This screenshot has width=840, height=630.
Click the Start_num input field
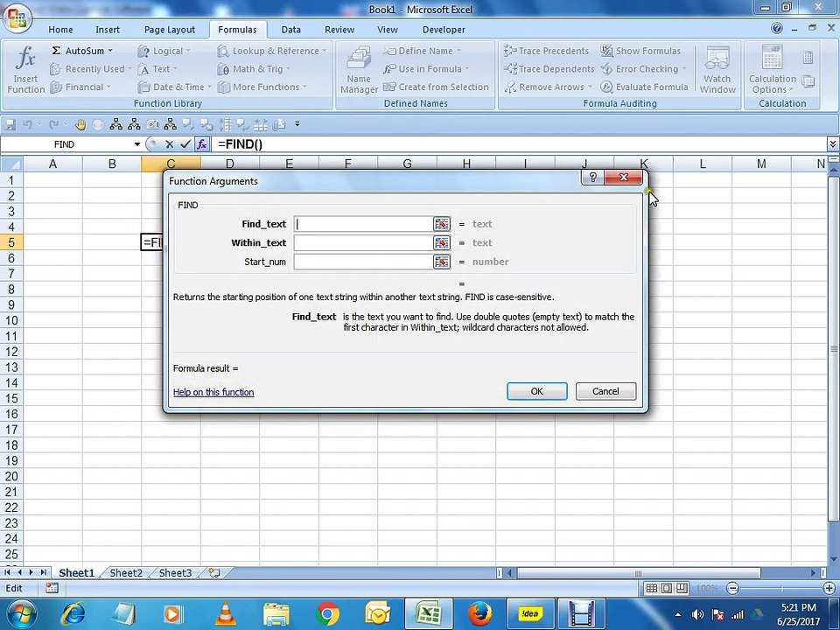pos(362,262)
